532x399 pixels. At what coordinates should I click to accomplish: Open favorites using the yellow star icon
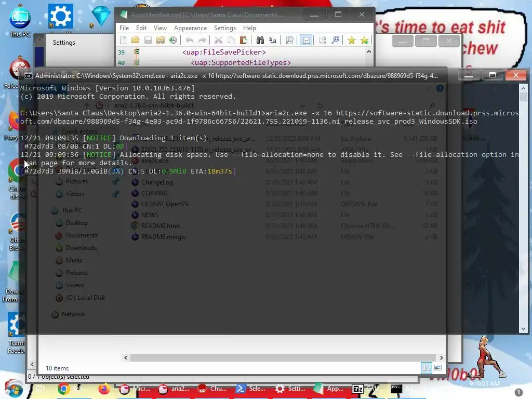[352, 41]
